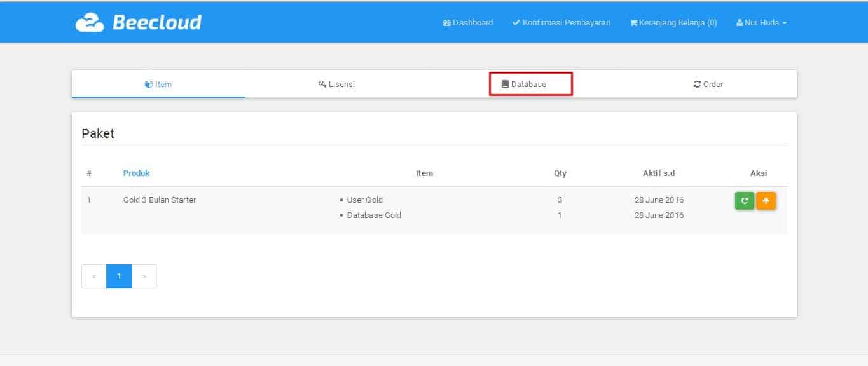Select page 1 in pagination
Viewport: 868px width, 366px height.
tap(119, 276)
